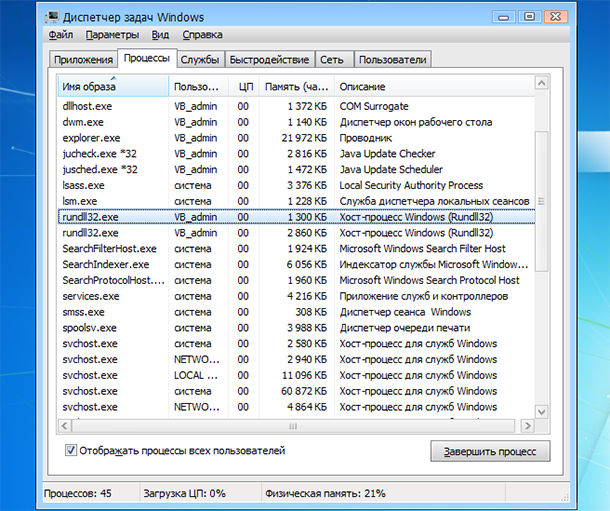610x511 pixels.
Task: Select svchost.exe using 2 940 КБ
Action: [296, 359]
